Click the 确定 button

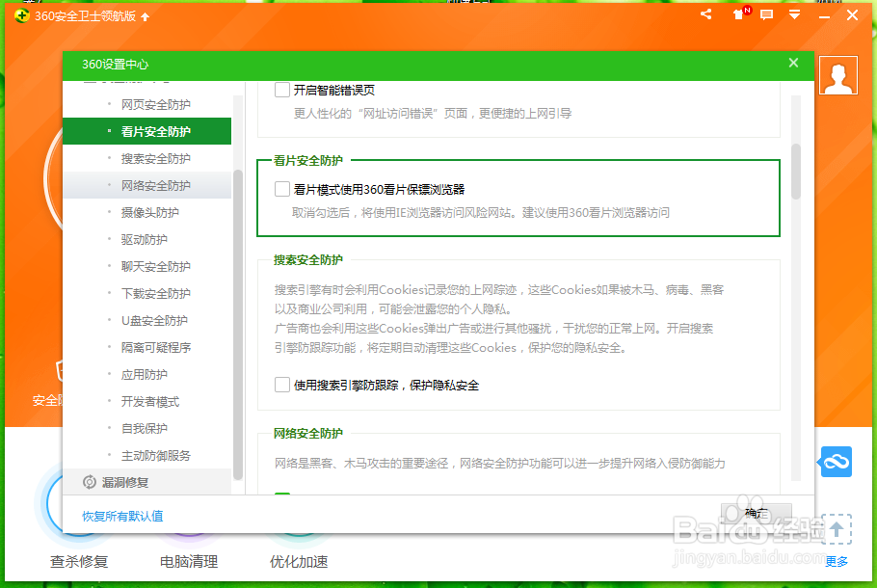coord(757,513)
